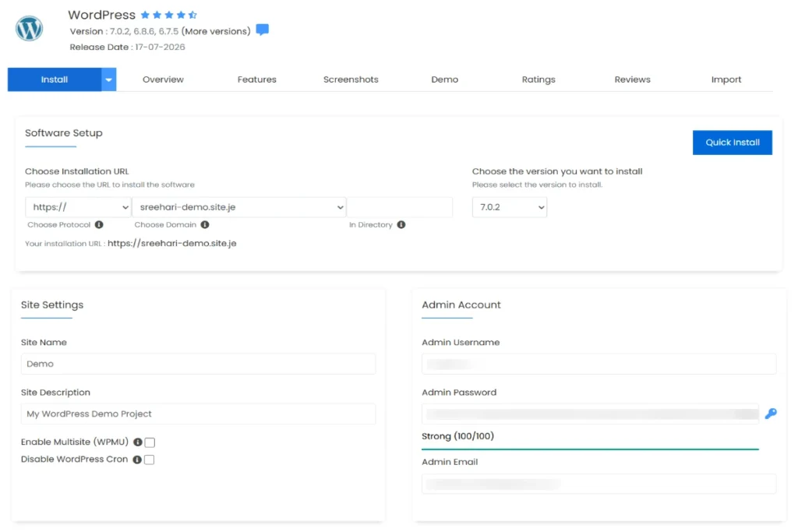Screen dimensions: 798x532
Task: Show info for Choose Protocol
Action: coord(99,224)
